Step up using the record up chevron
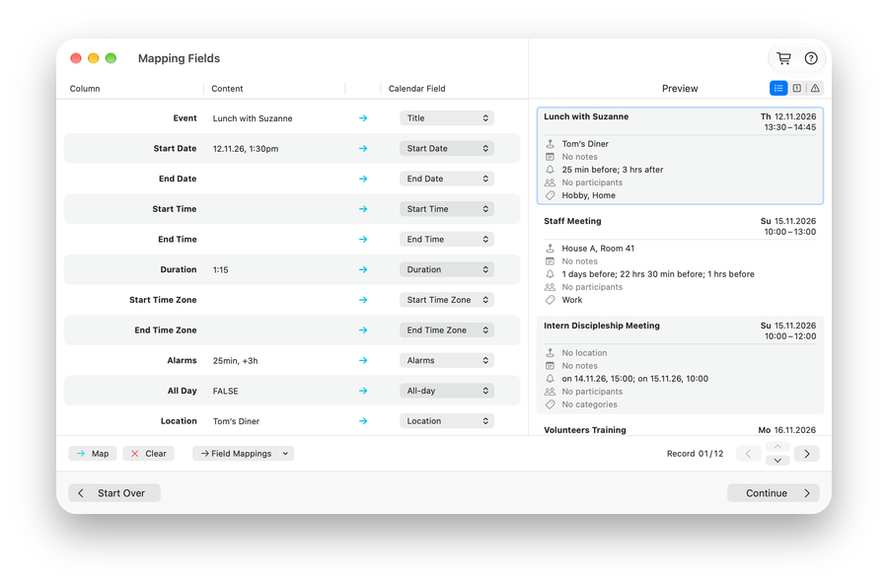Image resolution: width=888 pixels, height=588 pixels. [777, 447]
